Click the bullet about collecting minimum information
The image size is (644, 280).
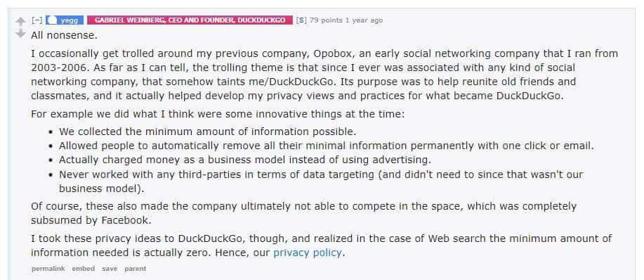pyautogui.click(x=207, y=132)
